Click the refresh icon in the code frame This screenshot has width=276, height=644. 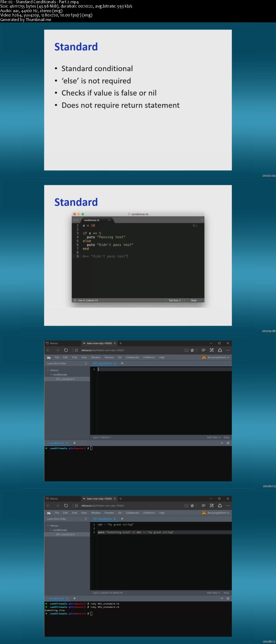66,506
